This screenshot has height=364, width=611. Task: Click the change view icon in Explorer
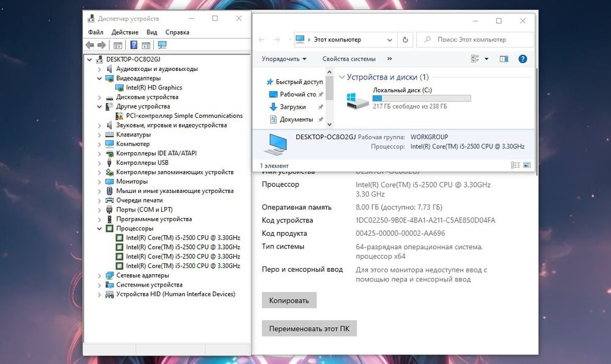(x=475, y=59)
